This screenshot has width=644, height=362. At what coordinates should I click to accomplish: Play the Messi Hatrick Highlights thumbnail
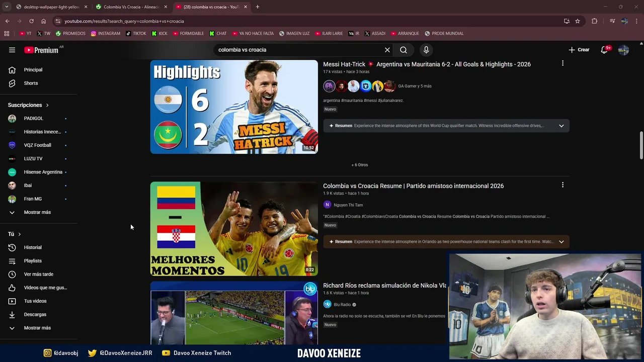234,107
